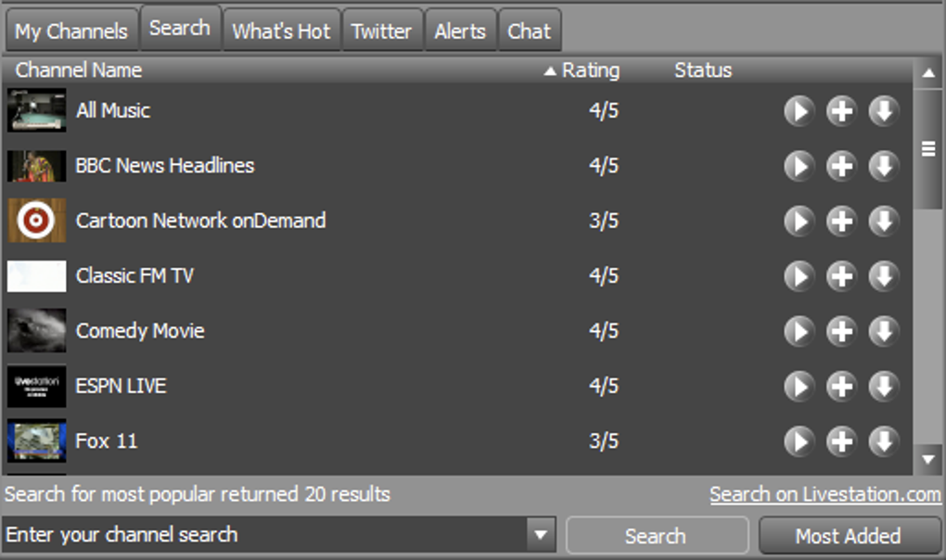
Task: Click the vertical scrollbar thumb
Action: (x=928, y=148)
